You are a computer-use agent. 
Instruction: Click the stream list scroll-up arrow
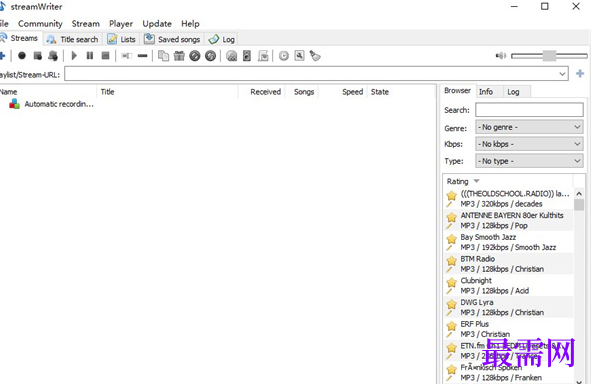click(x=579, y=194)
